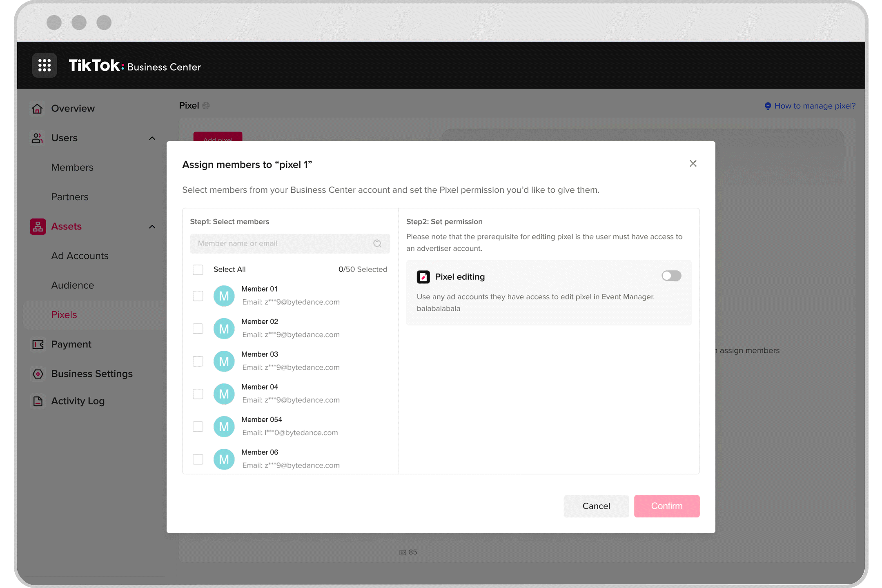The image size is (882, 588).
Task: Collapse the Users section
Action: 152,138
